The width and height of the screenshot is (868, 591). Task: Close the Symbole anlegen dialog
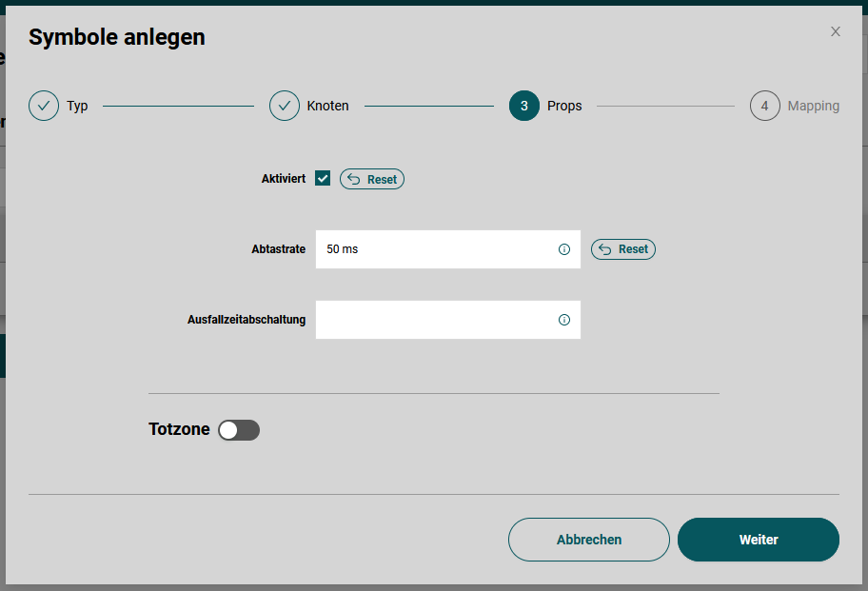coord(835,31)
